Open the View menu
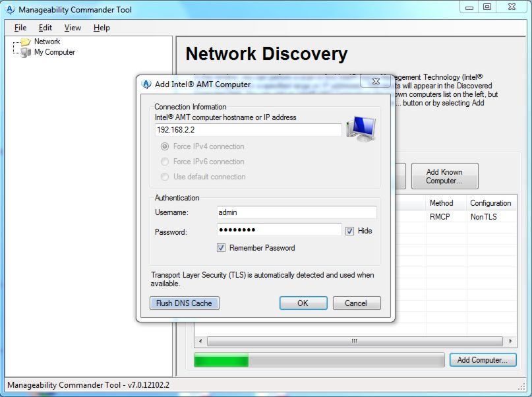Image resolution: width=532 pixels, height=397 pixels. (x=73, y=28)
